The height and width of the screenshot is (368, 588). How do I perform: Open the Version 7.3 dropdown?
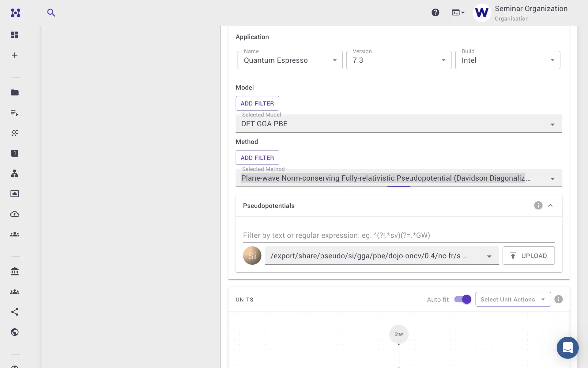click(x=399, y=60)
